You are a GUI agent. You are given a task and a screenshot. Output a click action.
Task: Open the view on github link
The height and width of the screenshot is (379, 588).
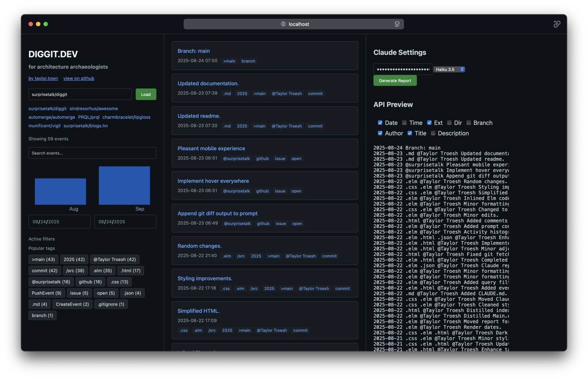point(79,78)
